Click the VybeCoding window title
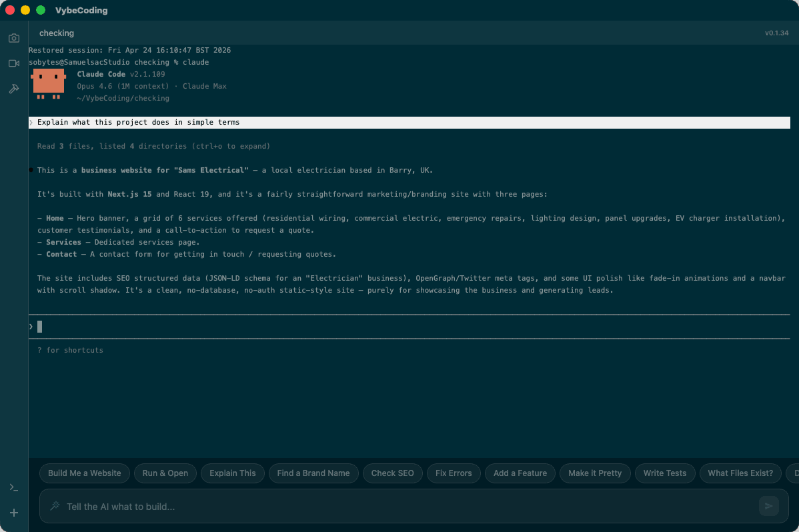This screenshot has width=799, height=532. pyautogui.click(x=81, y=10)
